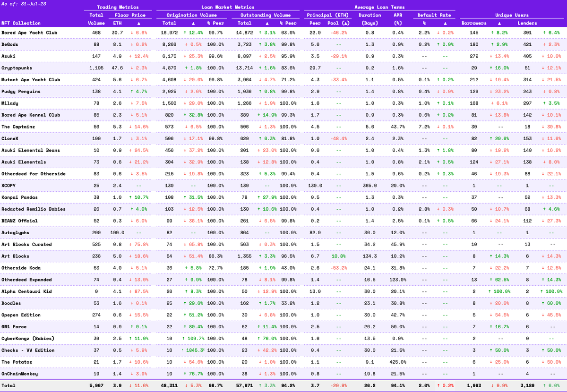567x392 pixels.
Task: Click The Captainz default rate 7.2%
Action: coord(423,127)
